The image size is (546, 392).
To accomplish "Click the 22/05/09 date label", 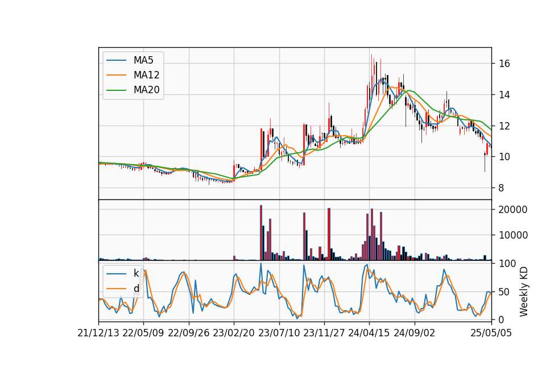I will (x=143, y=333).
